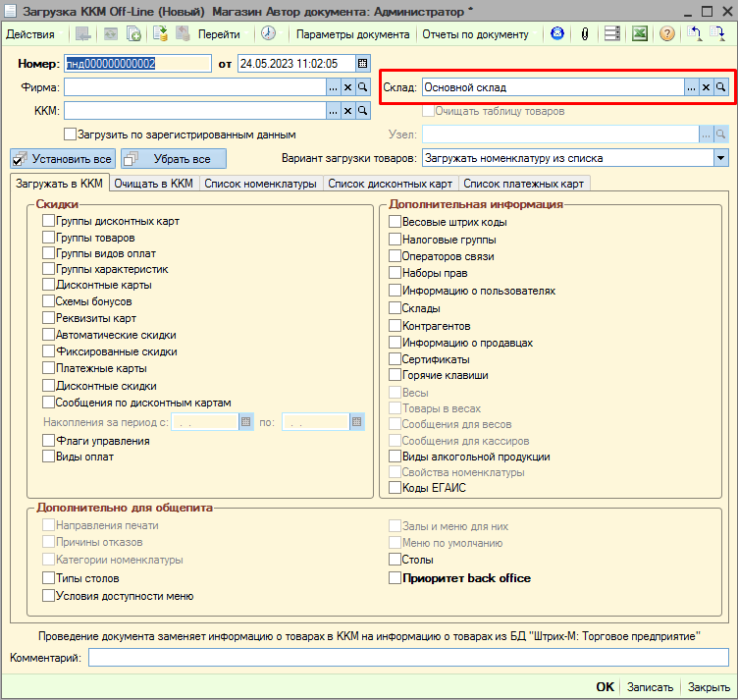Open Фирма selection with the ellipsis button
This screenshot has height=700, width=738.
pyautogui.click(x=334, y=87)
